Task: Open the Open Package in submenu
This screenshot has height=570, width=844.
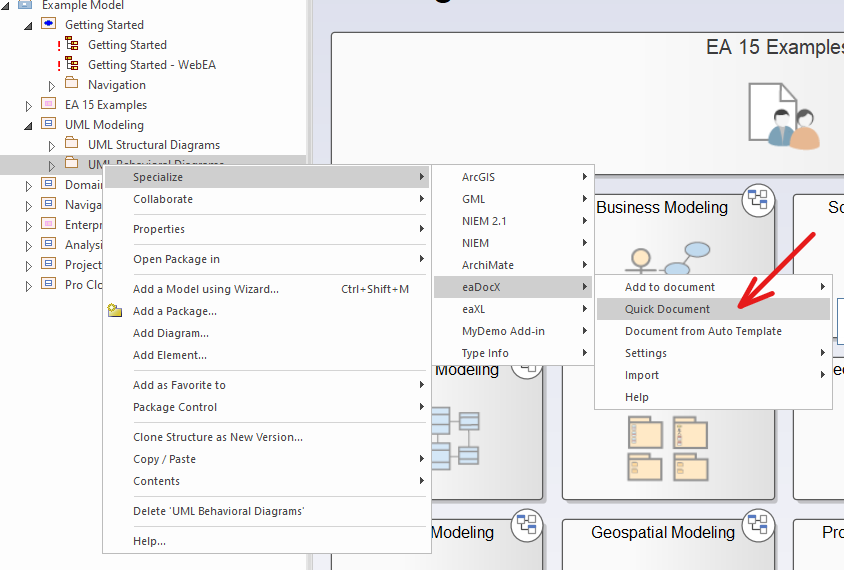Action: pyautogui.click(x=267, y=259)
